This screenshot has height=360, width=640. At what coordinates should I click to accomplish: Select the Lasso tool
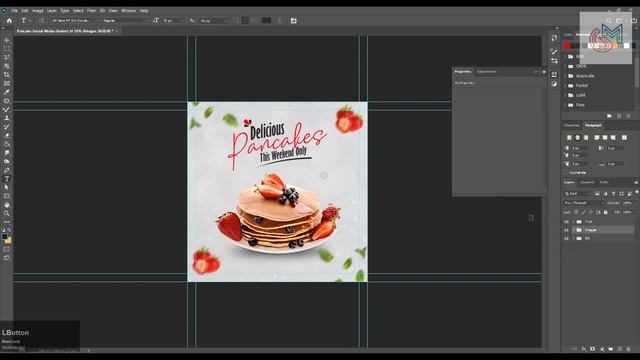click(7, 57)
